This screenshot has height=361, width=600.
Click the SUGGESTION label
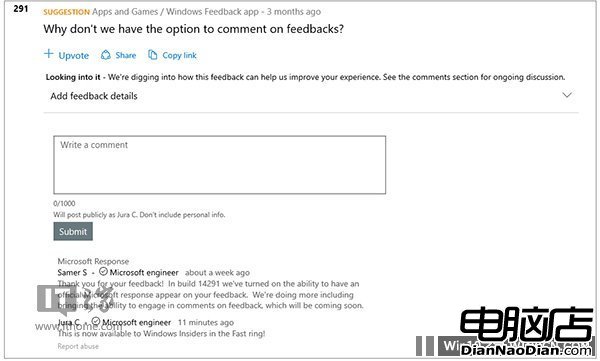coord(67,12)
